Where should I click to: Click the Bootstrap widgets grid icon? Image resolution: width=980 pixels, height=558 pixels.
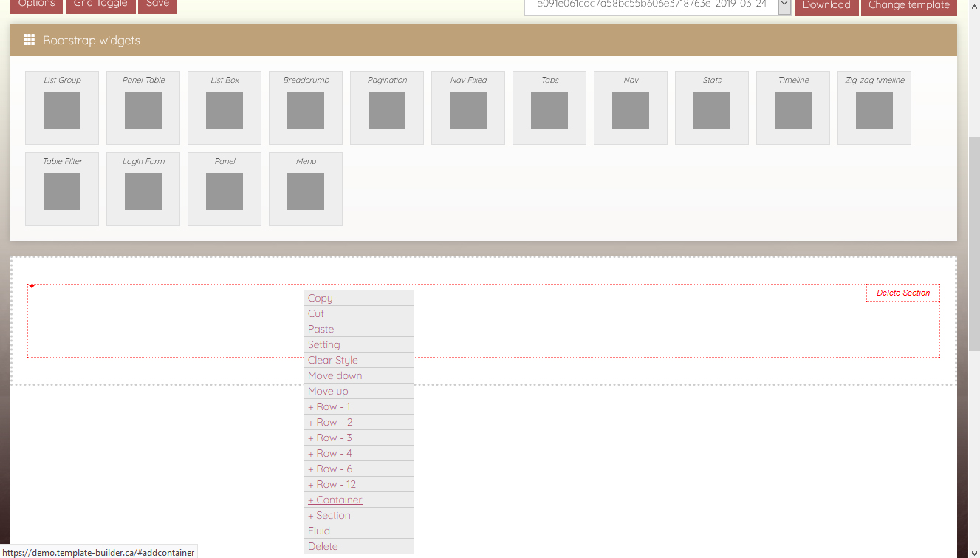click(30, 41)
